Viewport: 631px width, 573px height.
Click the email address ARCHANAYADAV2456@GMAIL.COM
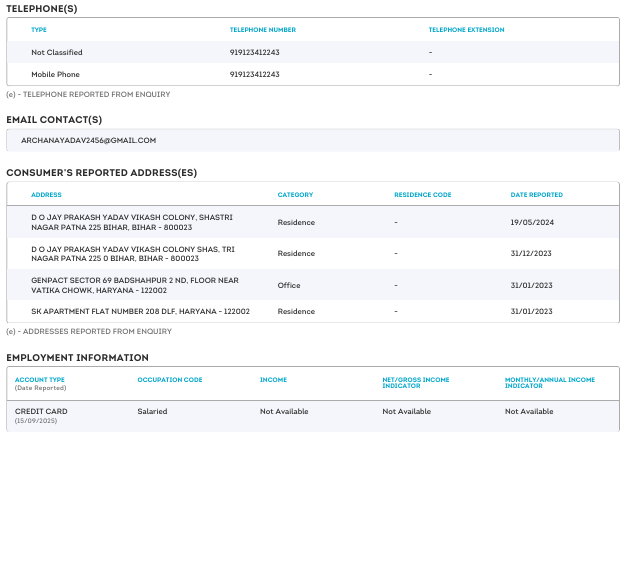[x=88, y=141]
